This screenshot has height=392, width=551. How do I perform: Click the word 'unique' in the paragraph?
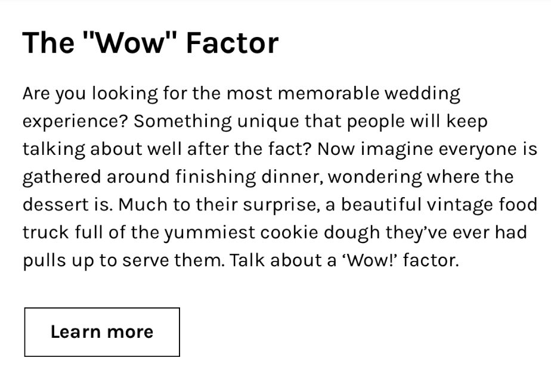pos(268,122)
